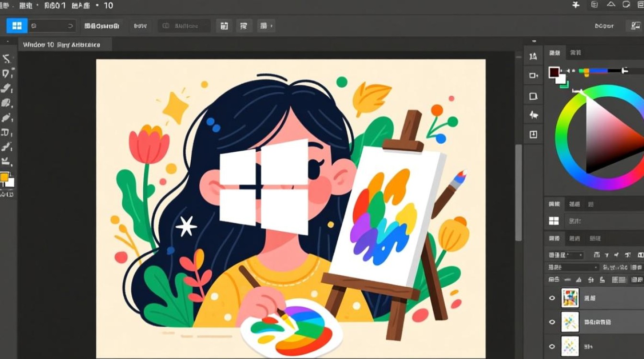Select the fifth tool in the left toolbar
644x359 pixels.
(x=7, y=118)
